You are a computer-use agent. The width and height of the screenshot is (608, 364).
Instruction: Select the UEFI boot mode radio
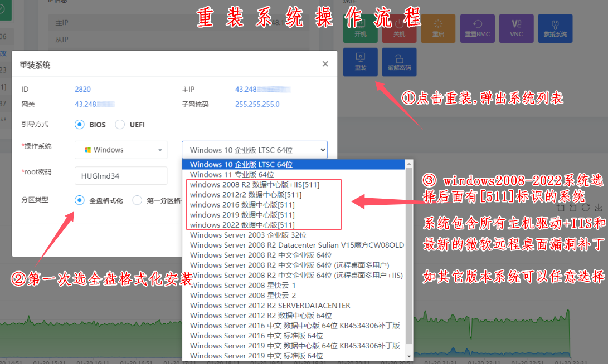coord(120,124)
